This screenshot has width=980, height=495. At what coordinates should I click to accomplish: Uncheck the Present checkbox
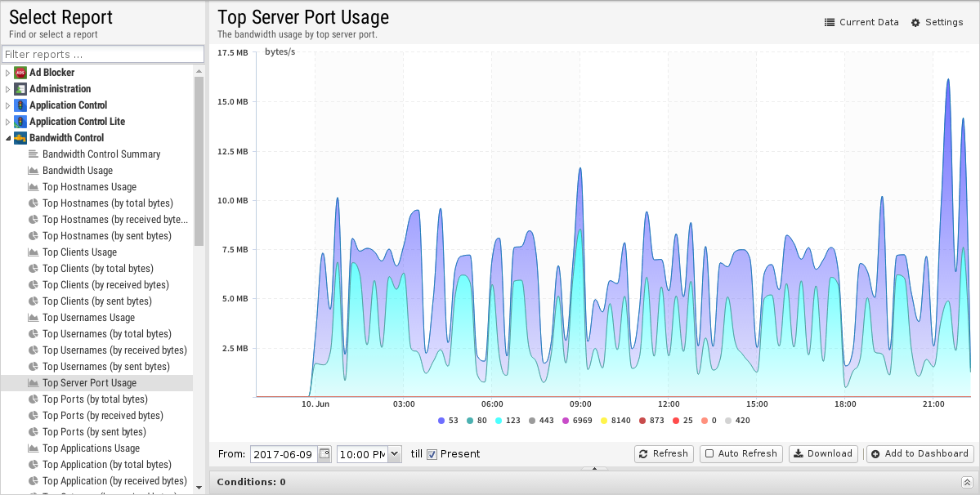[x=432, y=454]
